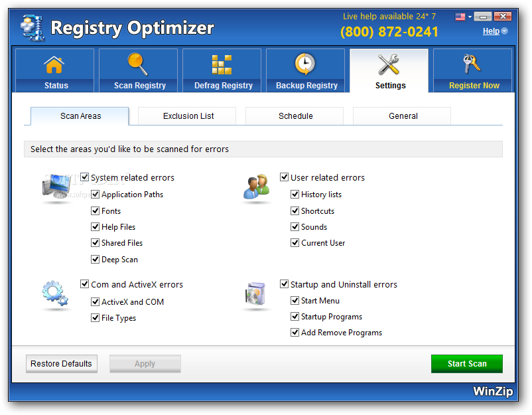
Task: Uncheck Startup and Uninstall errors checkbox
Action: point(285,284)
